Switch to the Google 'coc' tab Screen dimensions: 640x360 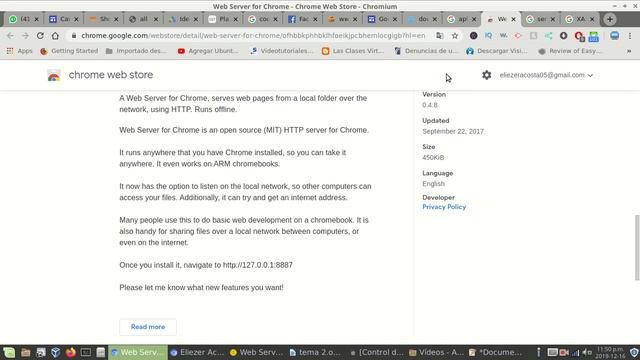pyautogui.click(x=263, y=19)
